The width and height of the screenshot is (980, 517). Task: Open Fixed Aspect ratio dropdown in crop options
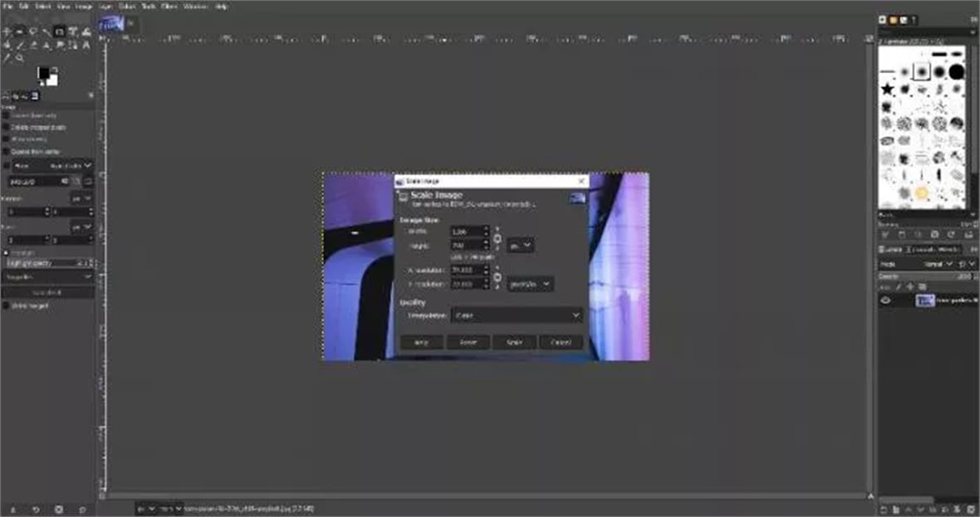pos(53,165)
